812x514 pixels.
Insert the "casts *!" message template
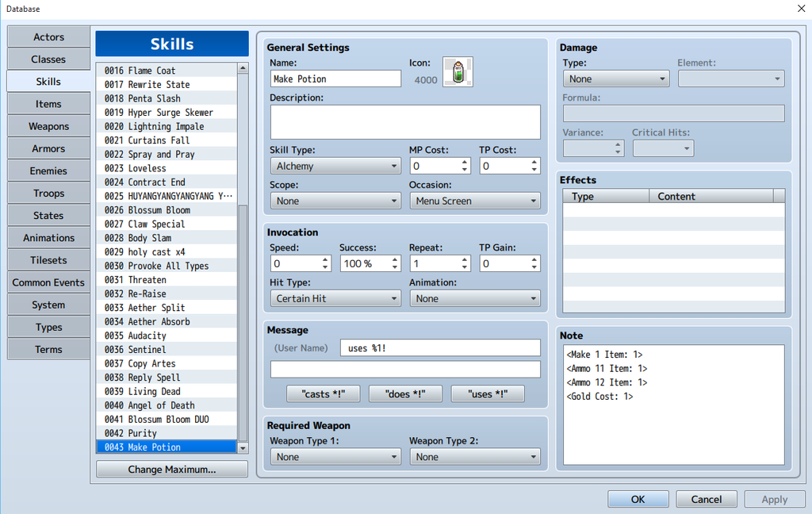tap(323, 393)
